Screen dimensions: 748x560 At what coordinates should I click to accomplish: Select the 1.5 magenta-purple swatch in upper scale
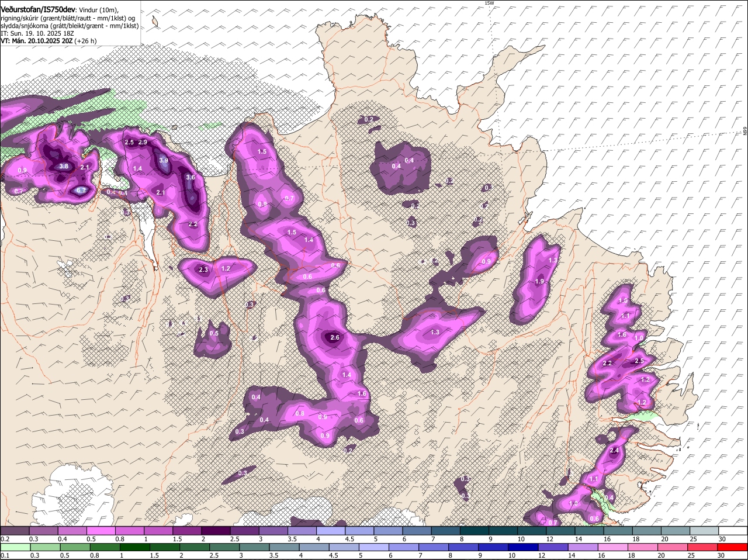[x=187, y=530]
